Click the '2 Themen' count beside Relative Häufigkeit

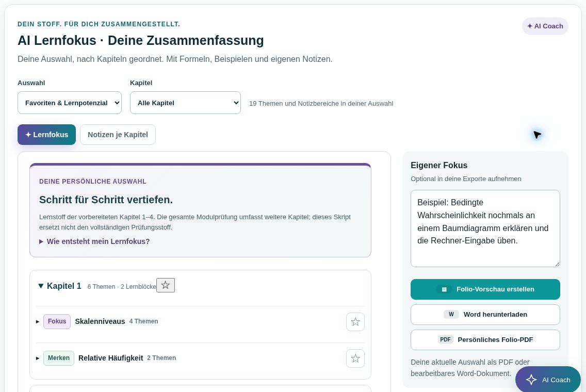[x=161, y=358]
